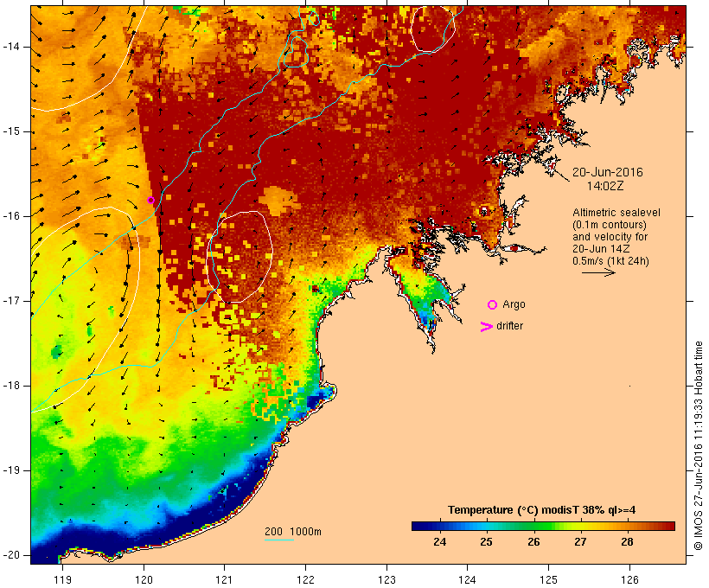This screenshot has height=588, width=709.
Task: Click the temperature colorbar near 24
Action: 439,526
